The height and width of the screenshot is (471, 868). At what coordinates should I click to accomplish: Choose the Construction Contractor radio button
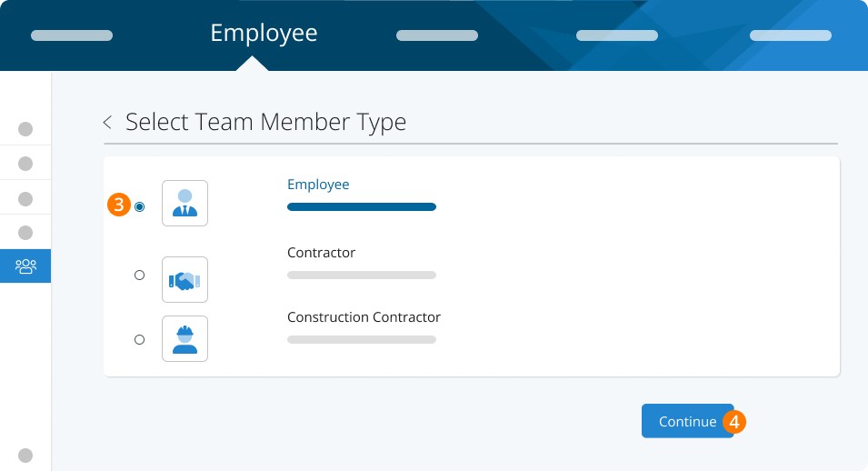[x=139, y=339]
